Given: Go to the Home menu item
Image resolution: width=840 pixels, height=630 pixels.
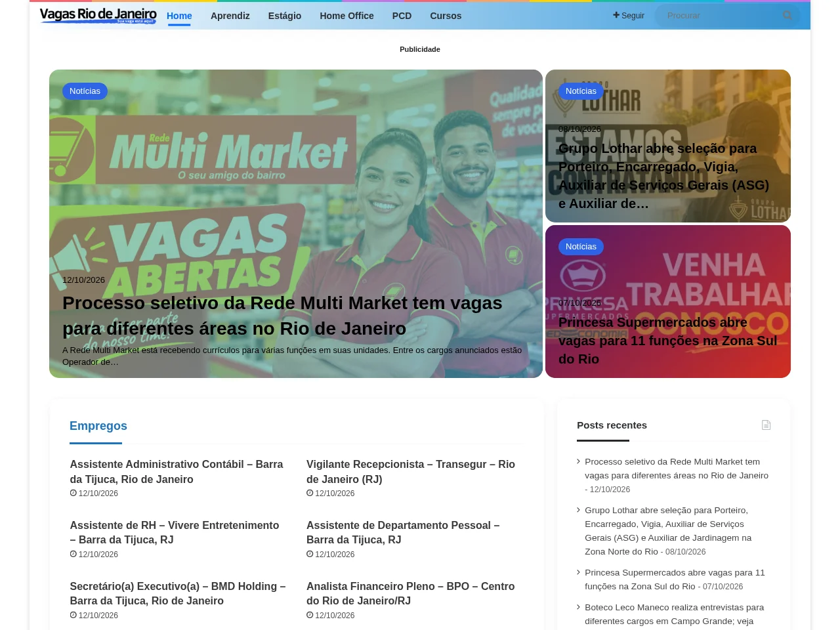Looking at the screenshot, I should (179, 16).
